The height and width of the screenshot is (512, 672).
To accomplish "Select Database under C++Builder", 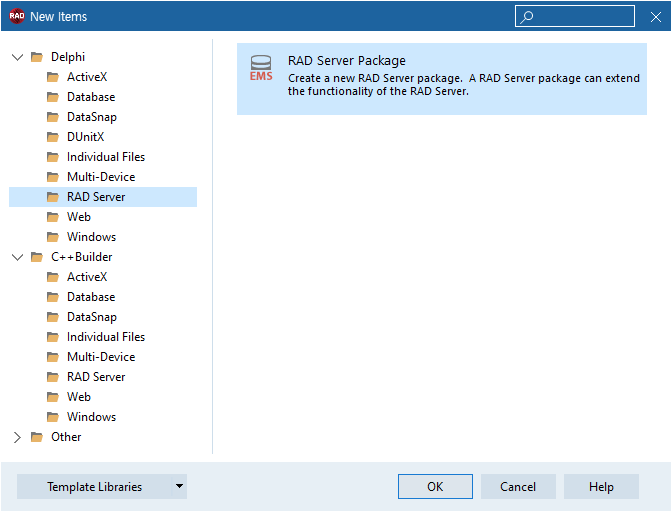I will point(91,297).
